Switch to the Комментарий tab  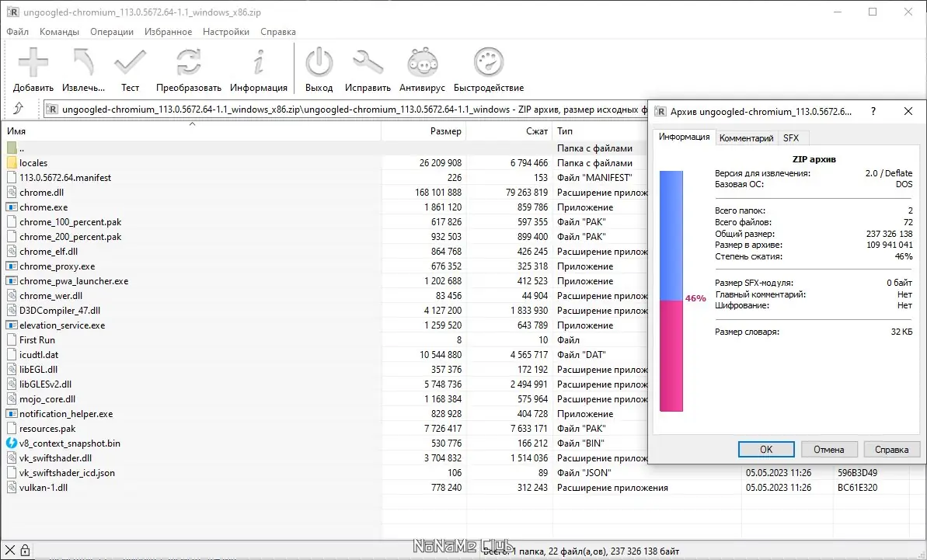point(746,138)
